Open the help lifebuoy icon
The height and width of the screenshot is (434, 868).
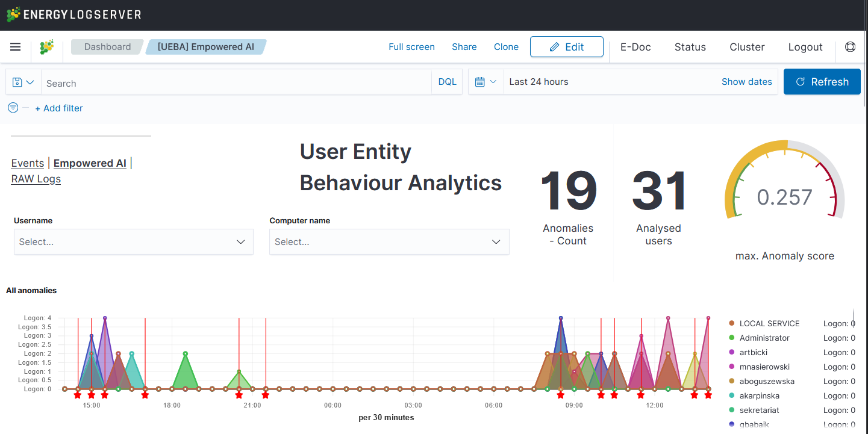click(x=850, y=47)
